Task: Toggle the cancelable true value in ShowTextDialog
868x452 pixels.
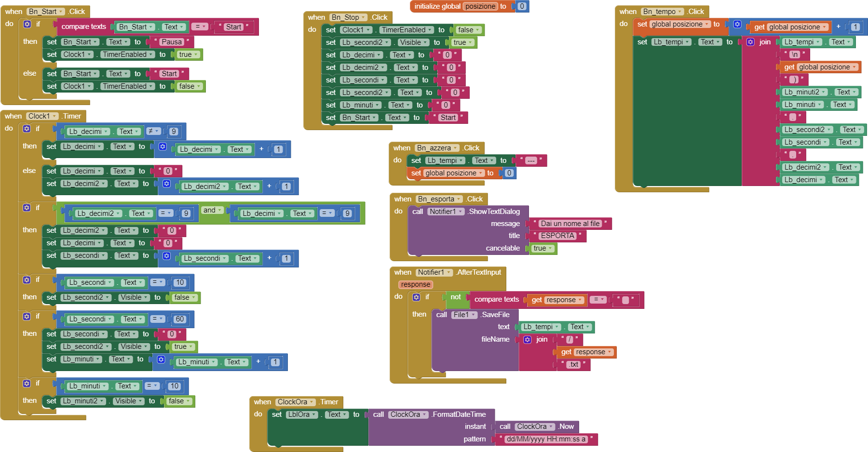Action: click(x=542, y=249)
